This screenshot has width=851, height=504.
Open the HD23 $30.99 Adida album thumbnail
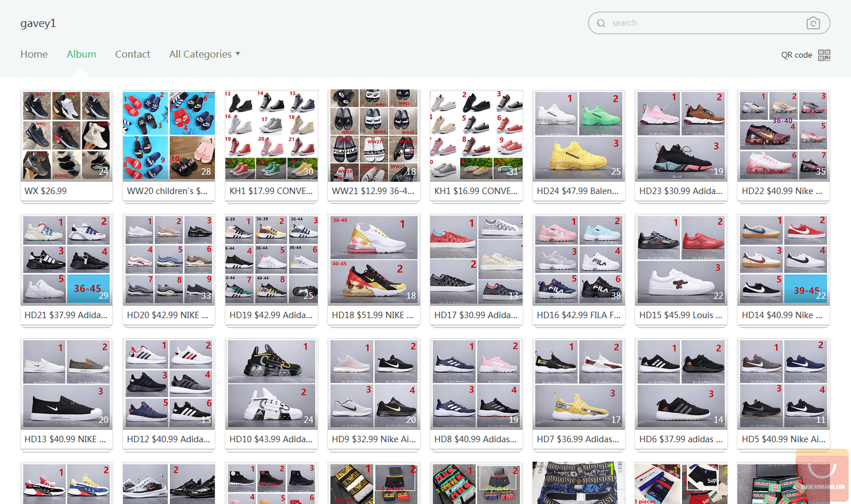[681, 135]
